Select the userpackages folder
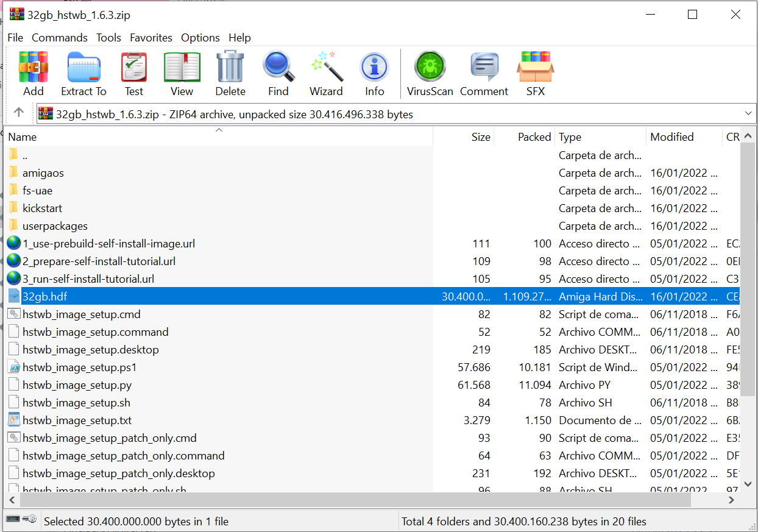The image size is (758, 532). click(x=55, y=225)
